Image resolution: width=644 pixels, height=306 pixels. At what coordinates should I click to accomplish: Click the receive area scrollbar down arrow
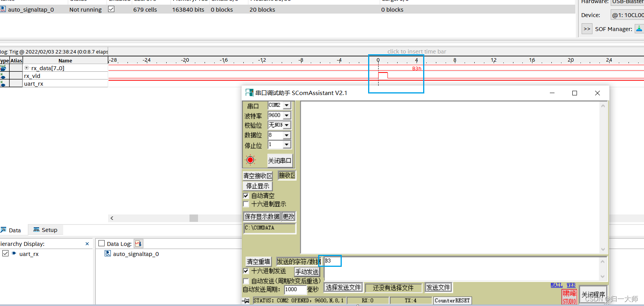coord(603,249)
